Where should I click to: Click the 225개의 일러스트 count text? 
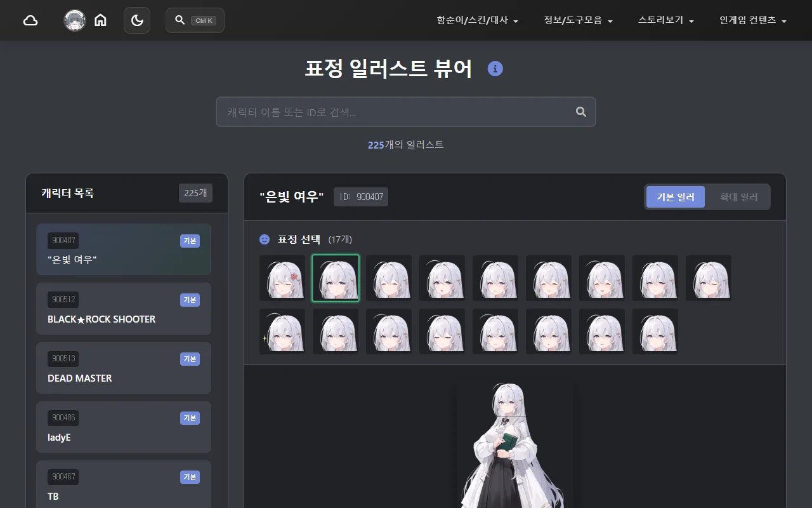tap(406, 145)
